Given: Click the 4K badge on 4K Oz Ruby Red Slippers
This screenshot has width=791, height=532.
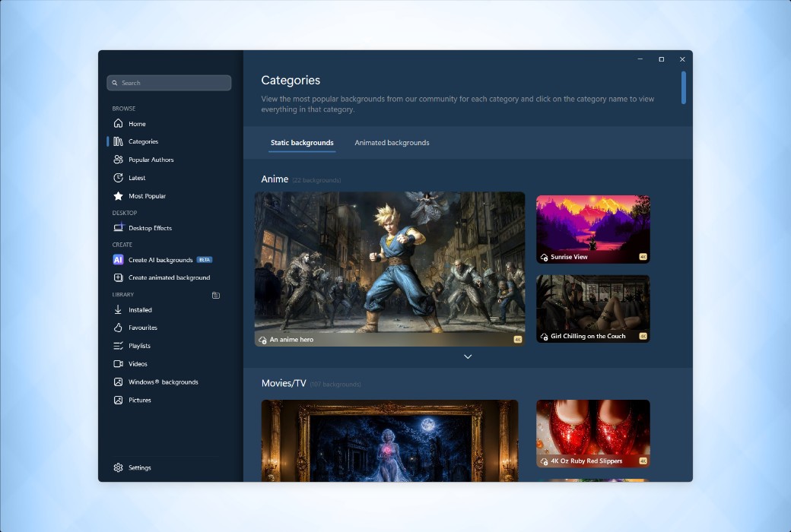Looking at the screenshot, I should tap(643, 461).
